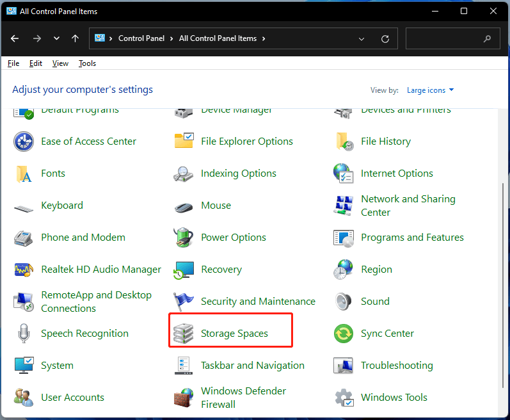510x420 pixels.
Task: Open the Windows Defender Firewall link
Action: pyautogui.click(x=243, y=398)
